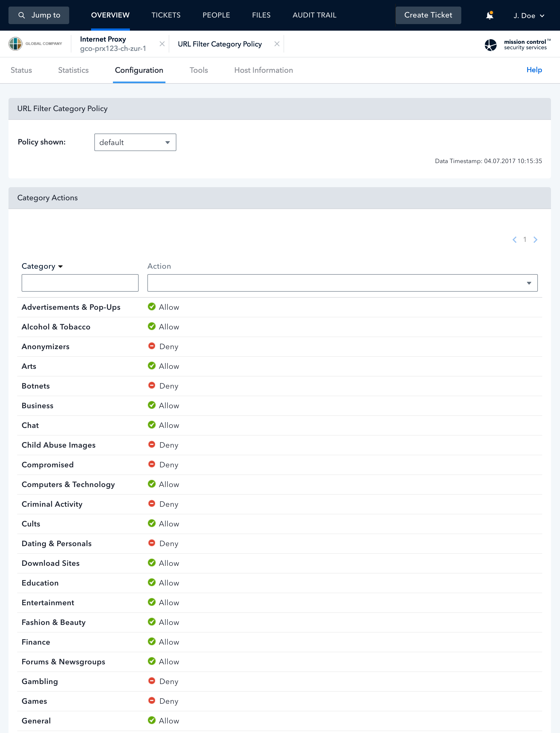Viewport: 560px width, 733px height.
Task: Click the Global Company logo
Action: click(x=35, y=44)
